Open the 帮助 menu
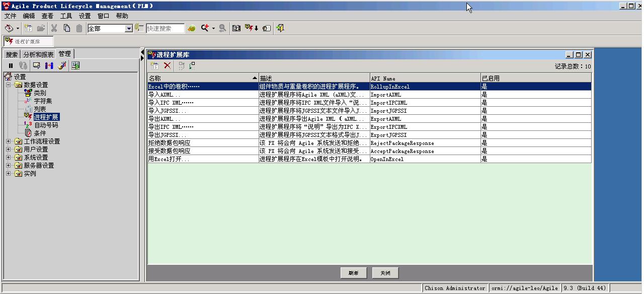 tap(122, 16)
